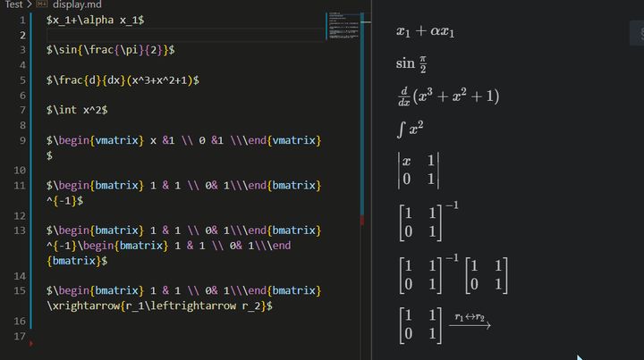Image resolution: width=644 pixels, height=360 pixels.
Task: Open the display.md breadcrumb
Action: point(77,4)
